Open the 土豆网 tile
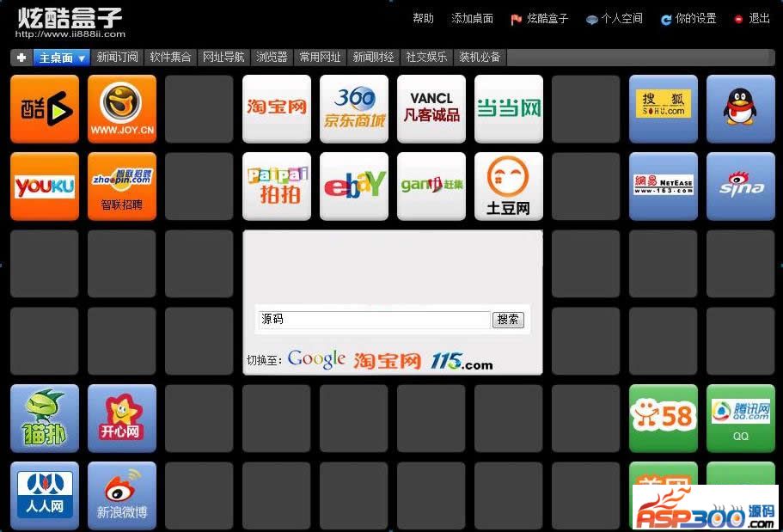This screenshot has height=532, width=783. [509, 187]
